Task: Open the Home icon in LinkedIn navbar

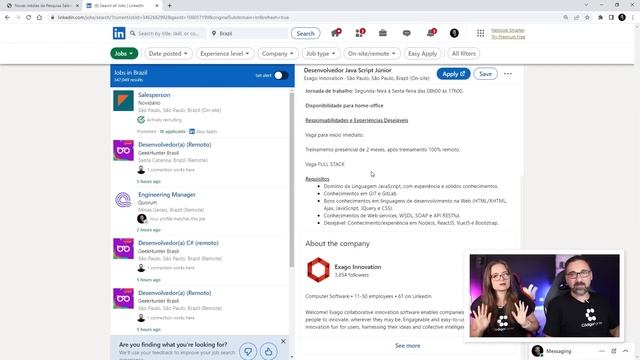Action: [336, 33]
